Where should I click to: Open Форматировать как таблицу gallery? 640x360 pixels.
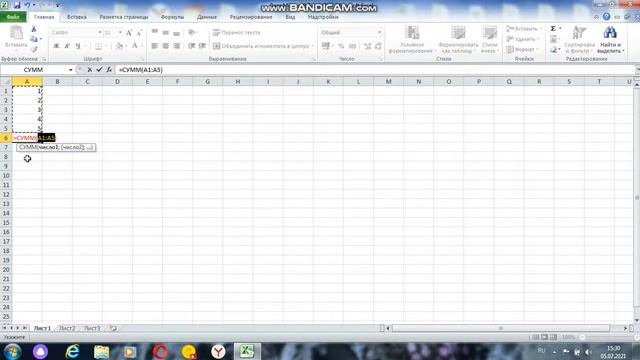458,39
